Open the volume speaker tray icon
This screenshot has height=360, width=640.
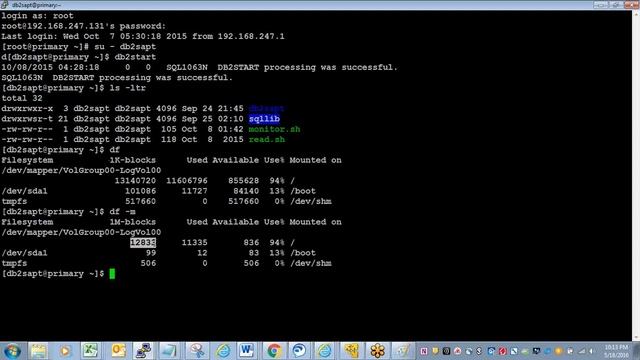click(x=591, y=351)
